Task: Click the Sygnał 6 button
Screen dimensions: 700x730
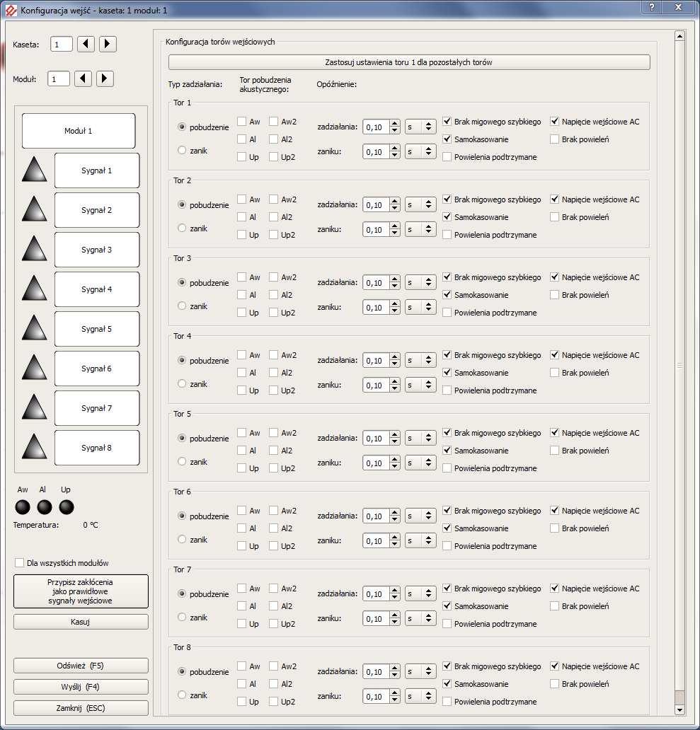Action: 97,369
